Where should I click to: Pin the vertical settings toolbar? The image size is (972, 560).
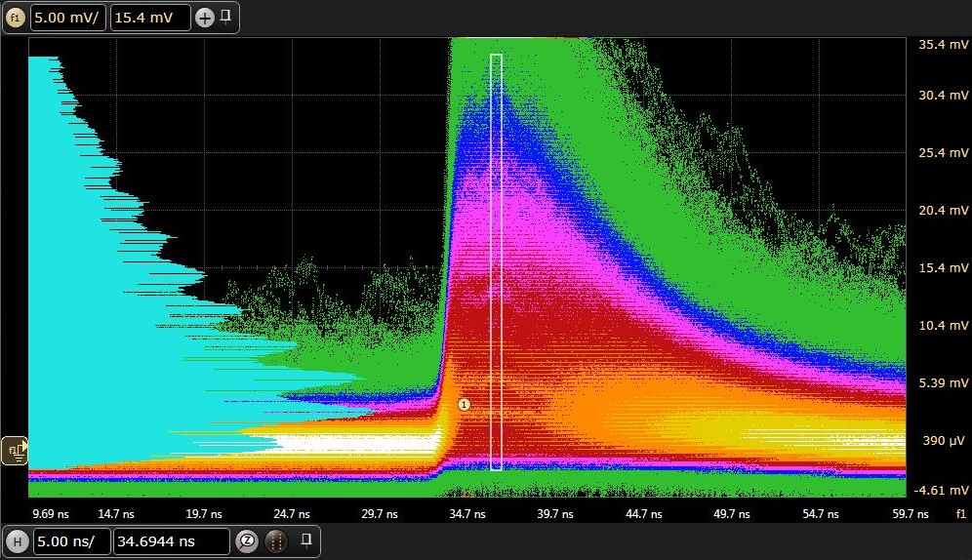224,17
